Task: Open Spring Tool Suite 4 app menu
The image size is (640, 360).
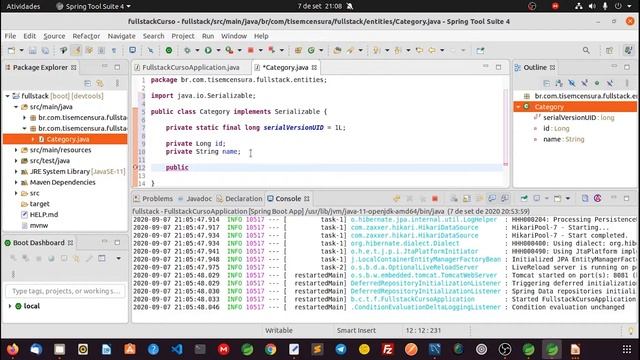Action: click(93, 6)
